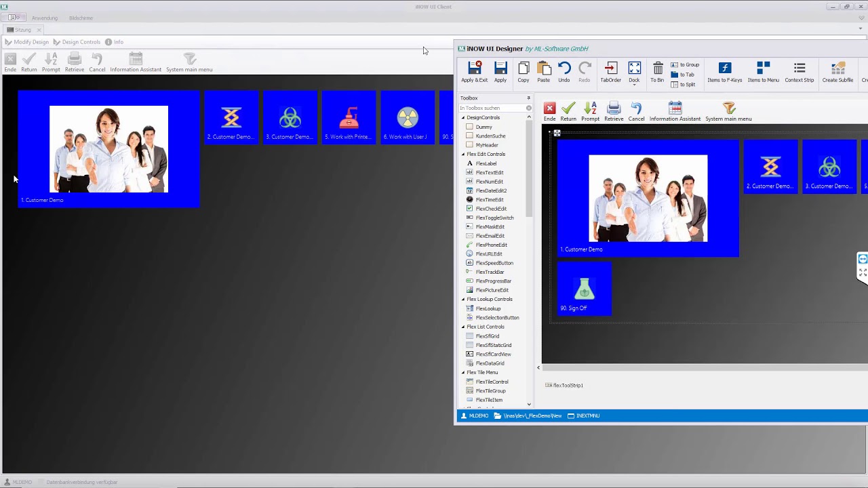
Task: Click Modify Design in the UI Client
Action: click(x=27, y=42)
